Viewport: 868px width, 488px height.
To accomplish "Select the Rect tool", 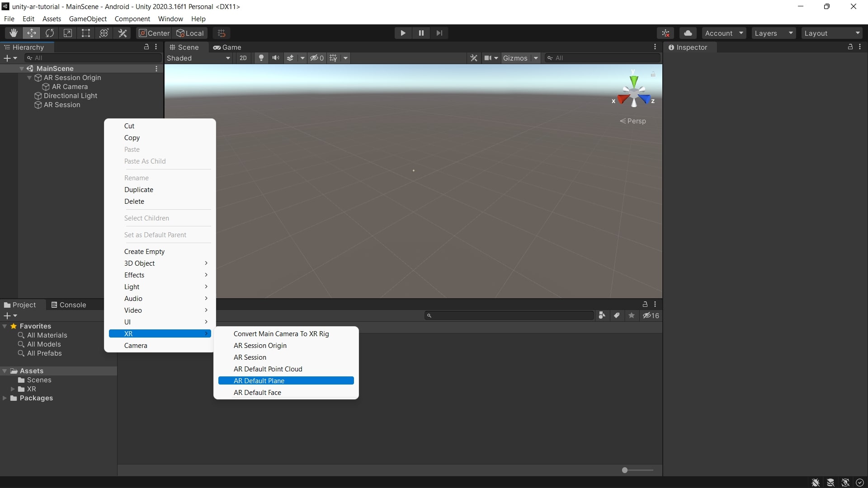I will tap(86, 33).
